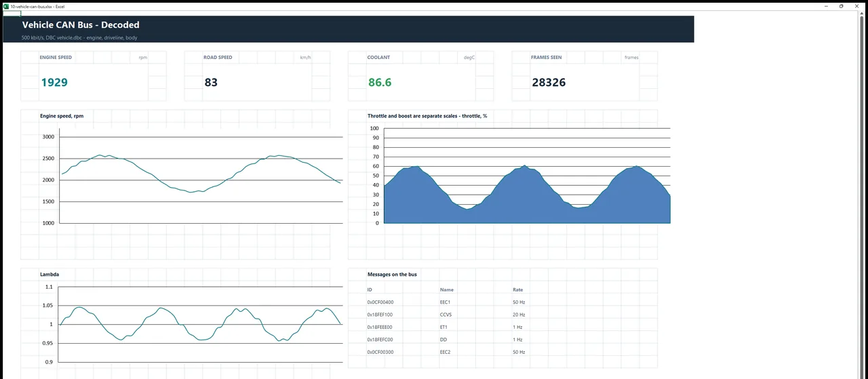The width and height of the screenshot is (868, 379).
Task: Select the ID cell 0x0CF00400
Action: point(380,302)
